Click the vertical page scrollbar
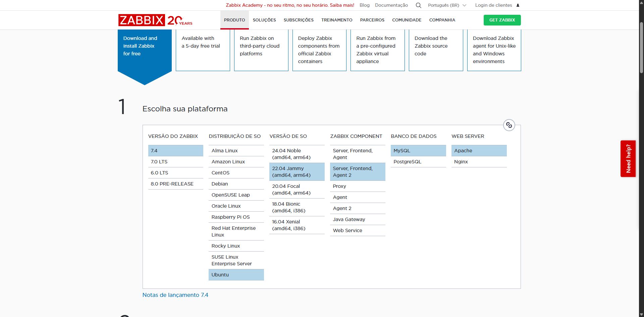This screenshot has width=644, height=317. [641, 47]
